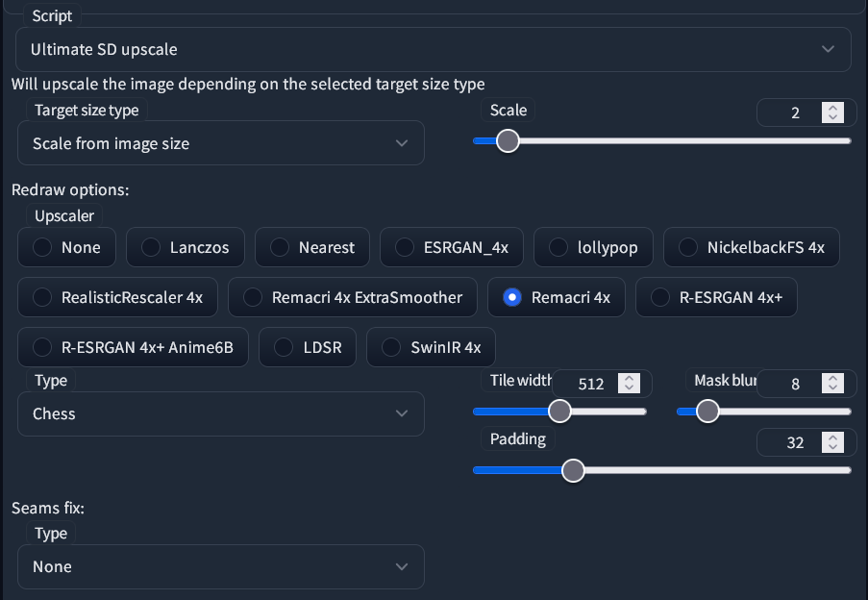Select the Lanczos upscaler
The height and width of the screenshot is (600, 868).
pyautogui.click(x=186, y=247)
